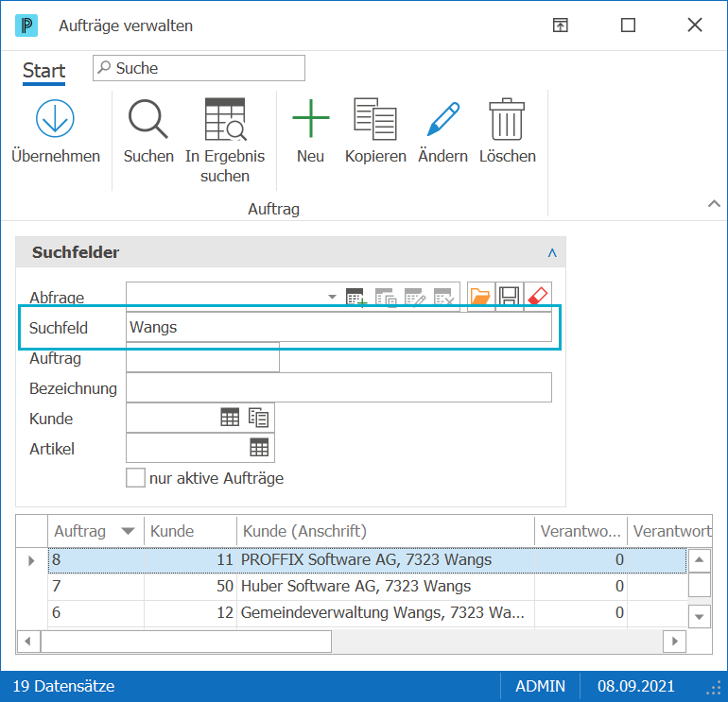Screen dimensions: 728x702
Task: Click Auftrag cell 6
Action: pyautogui.click(x=95, y=612)
